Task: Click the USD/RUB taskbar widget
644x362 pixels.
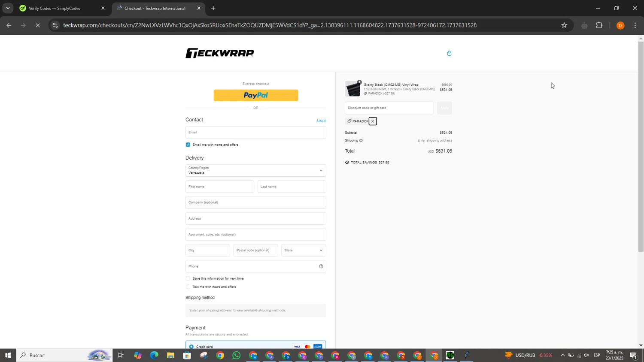Action: pyautogui.click(x=529, y=355)
